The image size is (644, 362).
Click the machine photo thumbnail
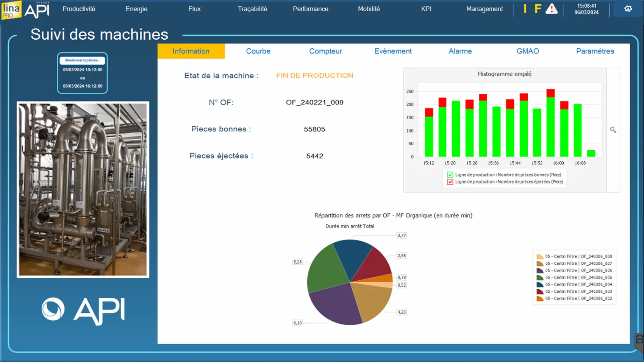pyautogui.click(x=83, y=189)
